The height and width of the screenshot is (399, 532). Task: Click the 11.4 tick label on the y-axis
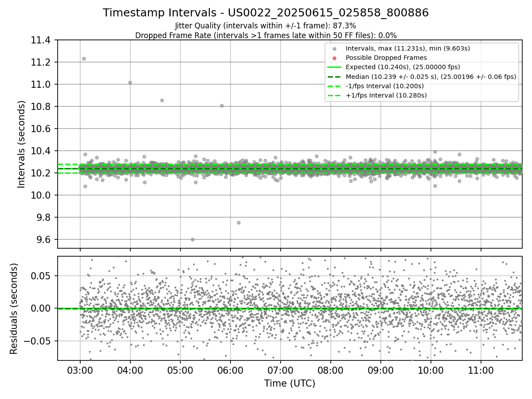42,40
